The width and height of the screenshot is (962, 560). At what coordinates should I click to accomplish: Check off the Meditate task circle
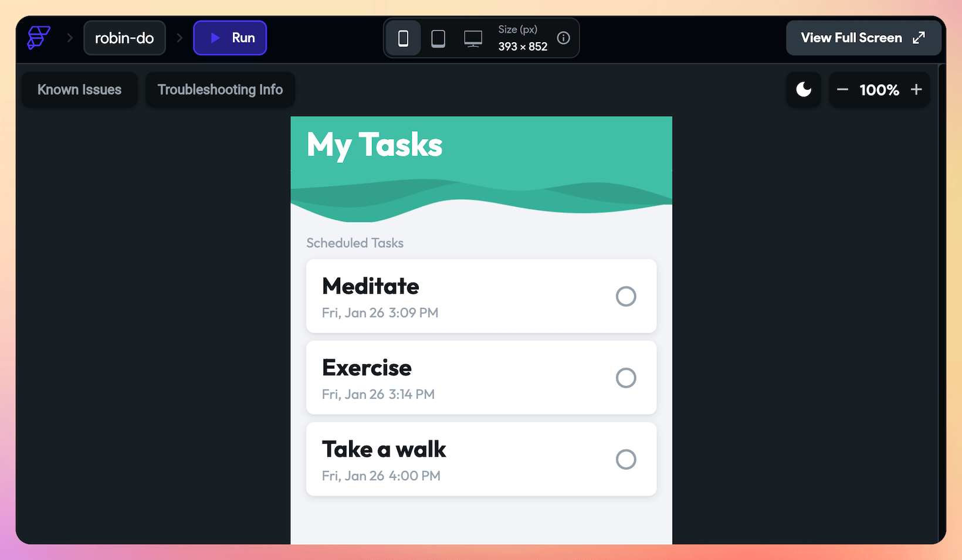(x=626, y=296)
